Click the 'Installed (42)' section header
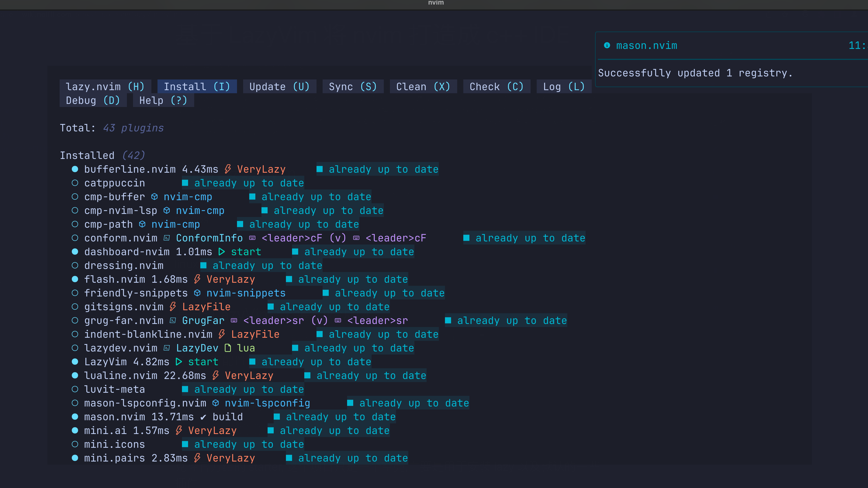Viewport: 868px width, 488px height. coord(102,155)
